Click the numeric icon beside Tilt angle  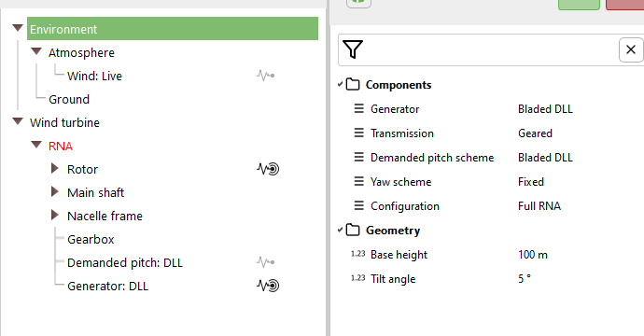pyautogui.click(x=358, y=278)
